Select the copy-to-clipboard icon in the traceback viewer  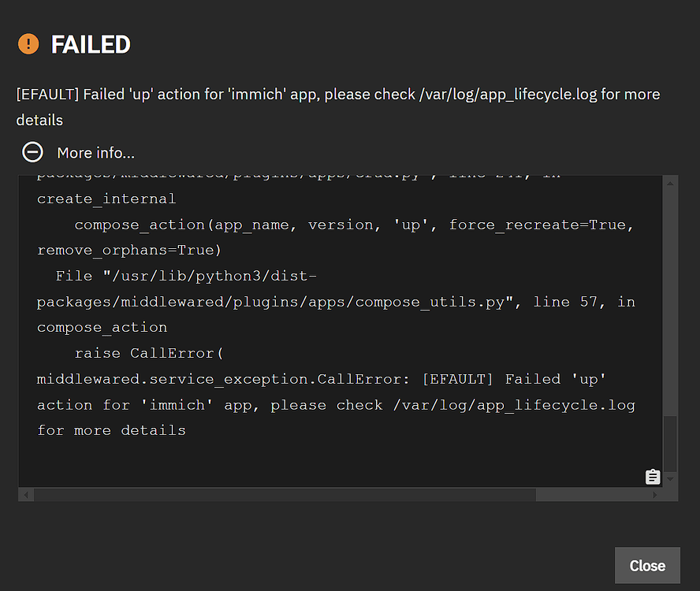pyautogui.click(x=653, y=477)
